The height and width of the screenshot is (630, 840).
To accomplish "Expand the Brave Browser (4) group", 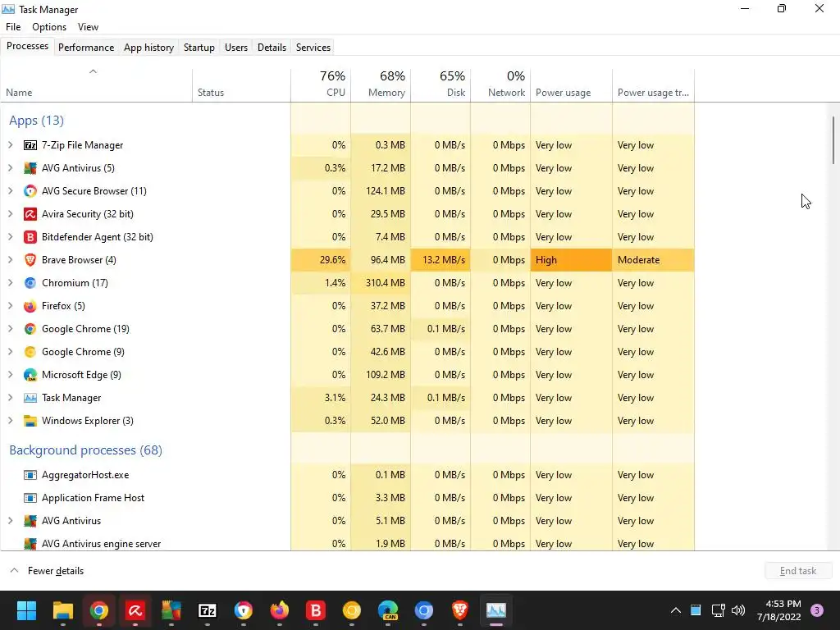I will tap(10, 260).
